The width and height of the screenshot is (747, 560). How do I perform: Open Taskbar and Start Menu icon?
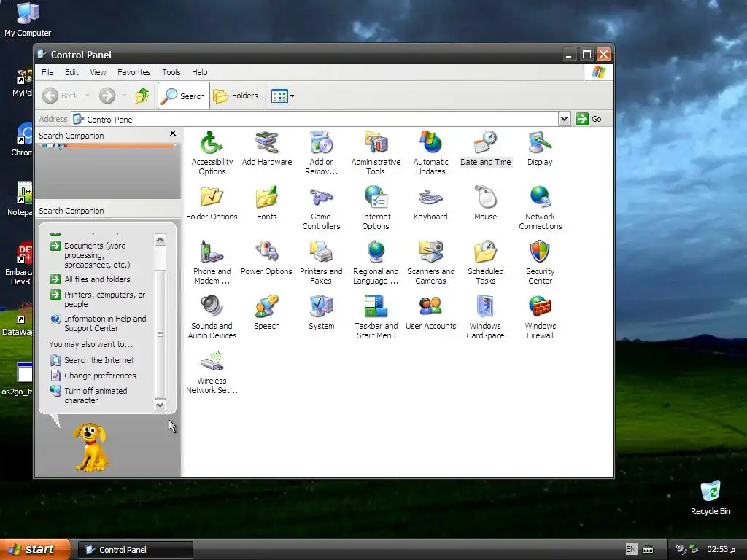[x=376, y=318]
